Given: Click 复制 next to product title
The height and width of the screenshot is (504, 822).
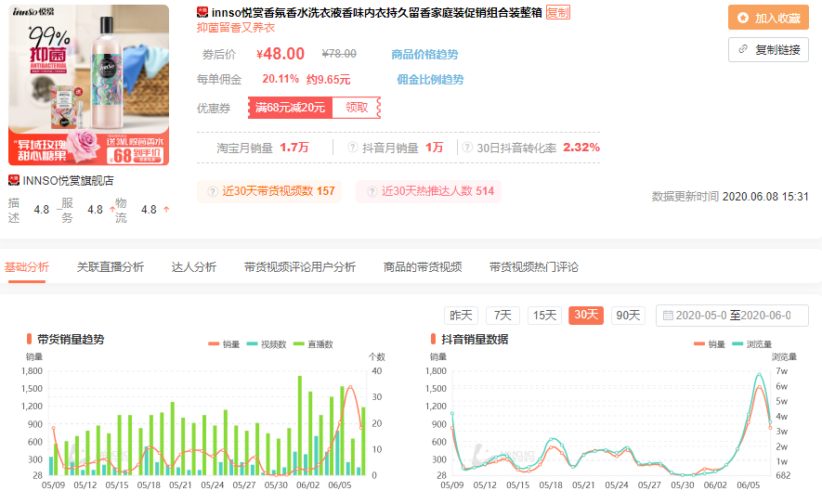Looking at the screenshot, I should click(558, 13).
